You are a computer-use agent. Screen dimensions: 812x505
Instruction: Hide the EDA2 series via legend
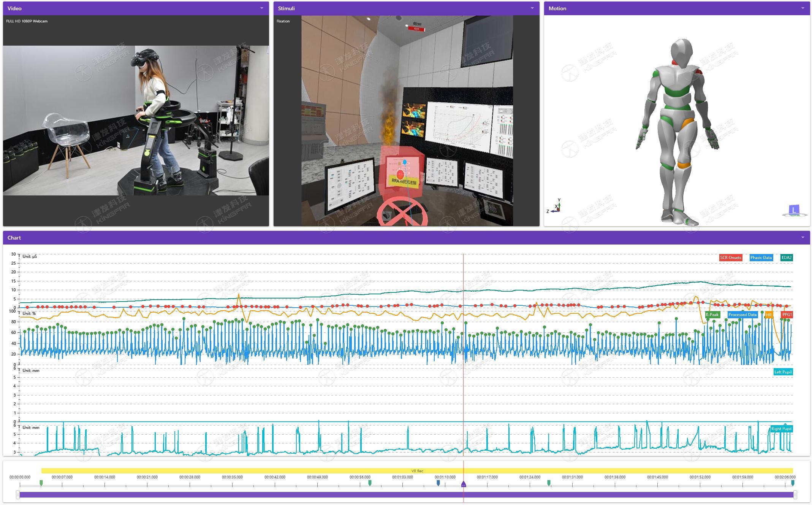[786, 257]
